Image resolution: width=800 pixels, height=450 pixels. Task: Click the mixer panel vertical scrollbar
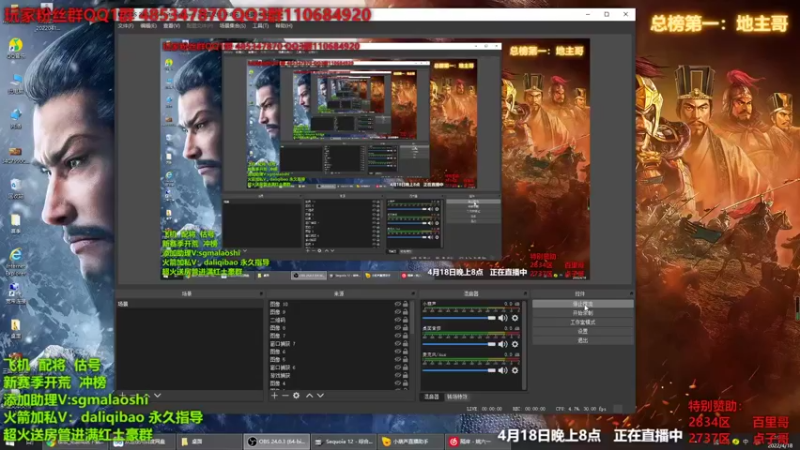click(x=524, y=345)
